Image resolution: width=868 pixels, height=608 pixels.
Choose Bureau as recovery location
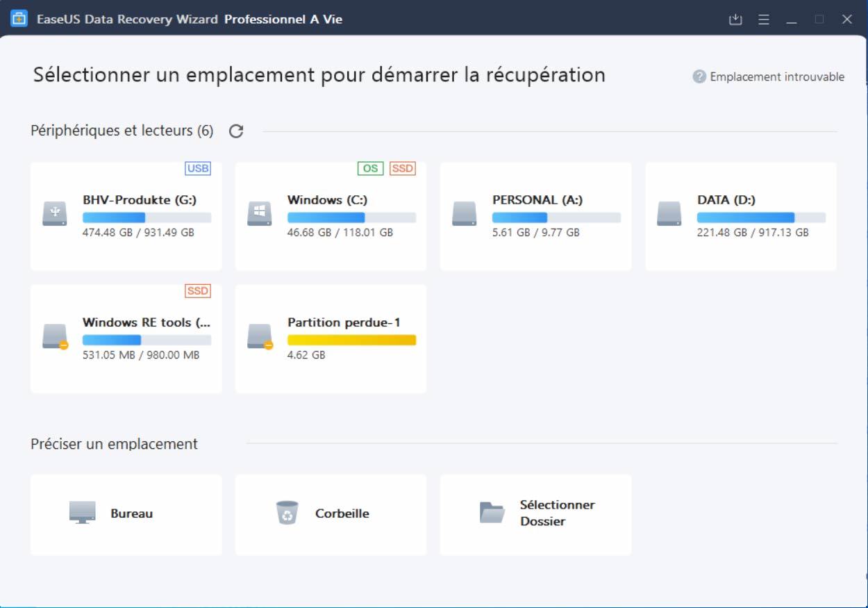pyautogui.click(x=126, y=515)
